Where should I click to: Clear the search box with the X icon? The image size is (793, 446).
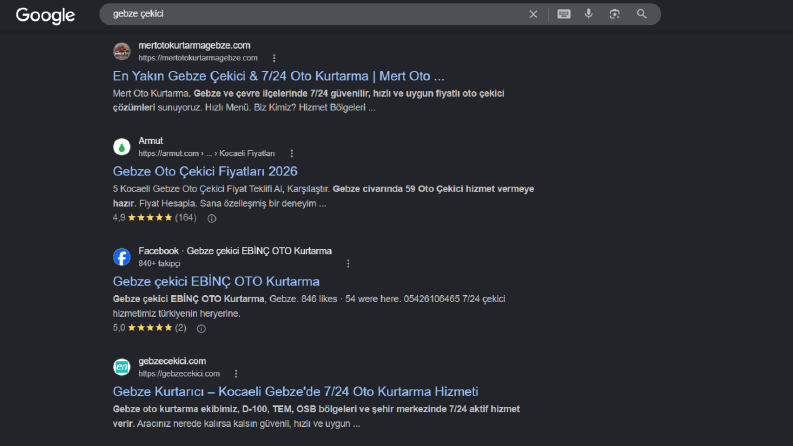coord(533,14)
